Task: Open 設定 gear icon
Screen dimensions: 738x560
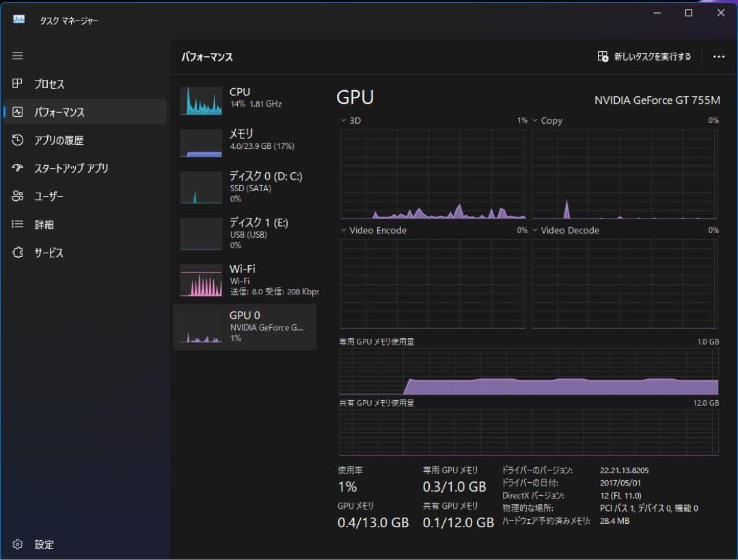Action: [18, 544]
